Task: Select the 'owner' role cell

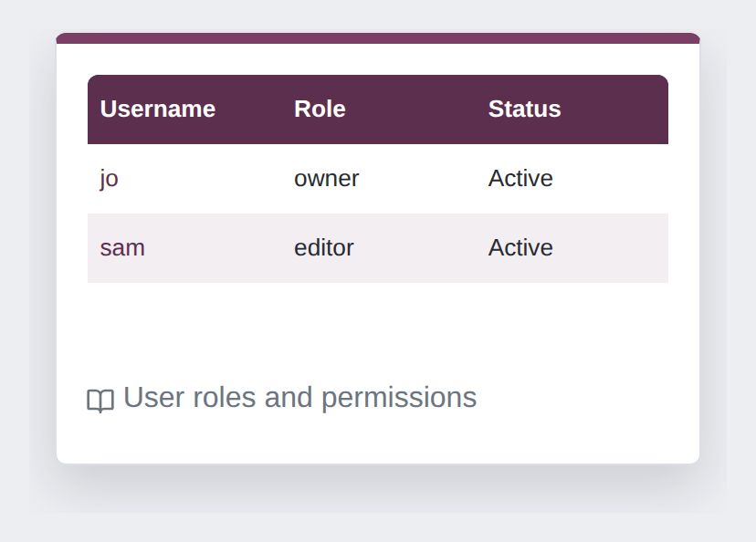Action: pos(379,179)
